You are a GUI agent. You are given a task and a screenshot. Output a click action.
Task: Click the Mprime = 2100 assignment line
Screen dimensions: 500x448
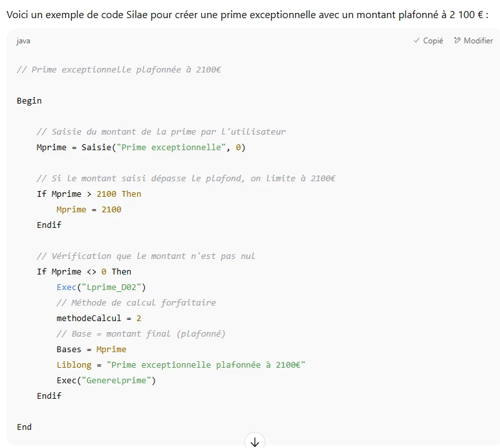tap(89, 209)
